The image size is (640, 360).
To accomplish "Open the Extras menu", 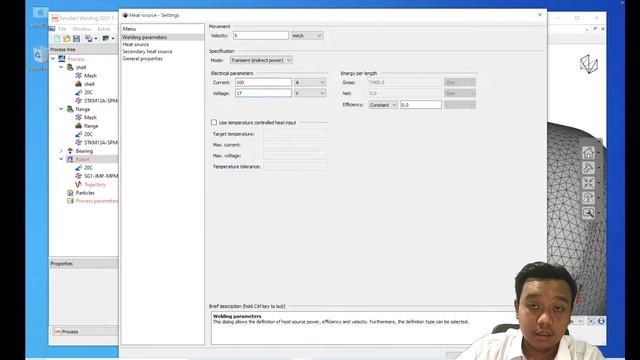I will coord(104,29).
